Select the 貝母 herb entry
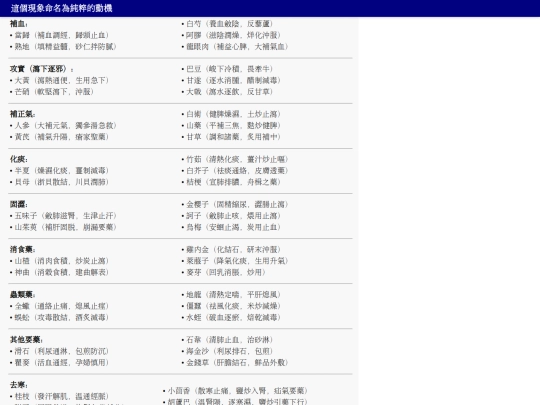This screenshot has width=540, height=405. tap(59, 182)
